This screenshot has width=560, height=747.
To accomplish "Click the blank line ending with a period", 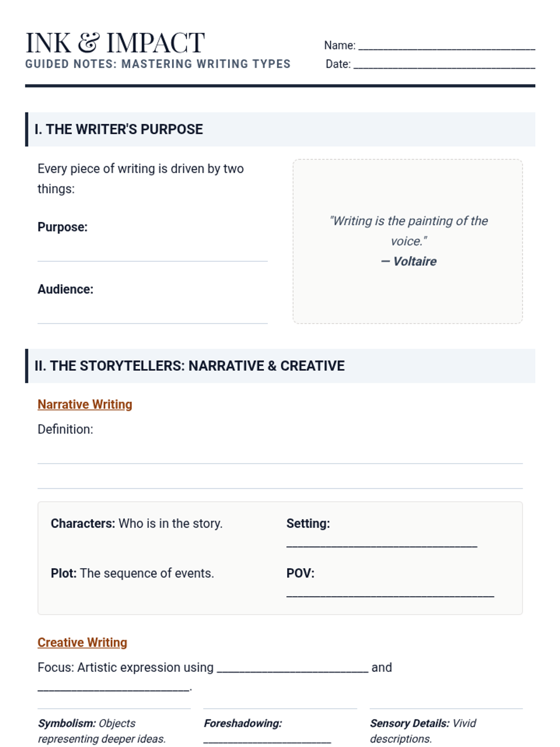I will point(113,687).
